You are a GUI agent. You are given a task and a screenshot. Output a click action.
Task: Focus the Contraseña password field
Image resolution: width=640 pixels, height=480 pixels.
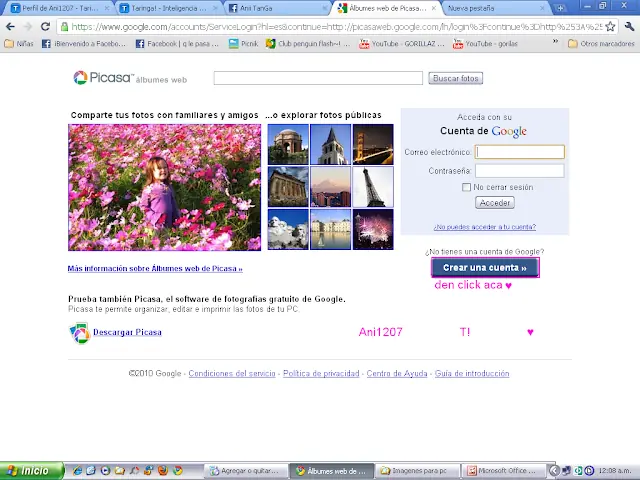520,171
